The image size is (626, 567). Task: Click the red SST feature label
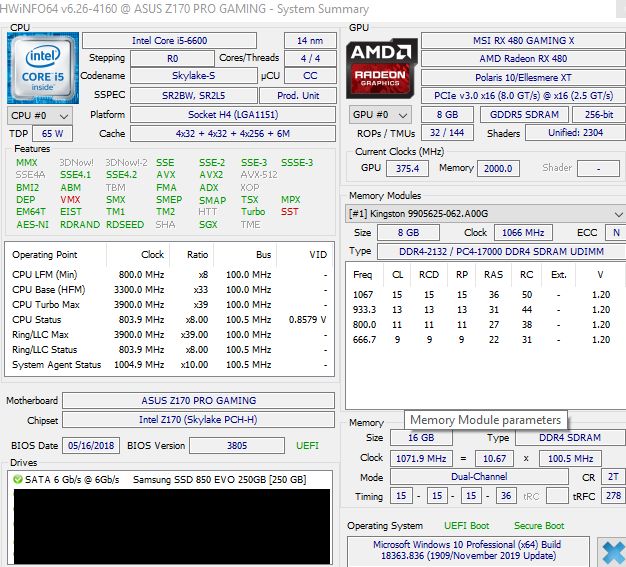289,212
